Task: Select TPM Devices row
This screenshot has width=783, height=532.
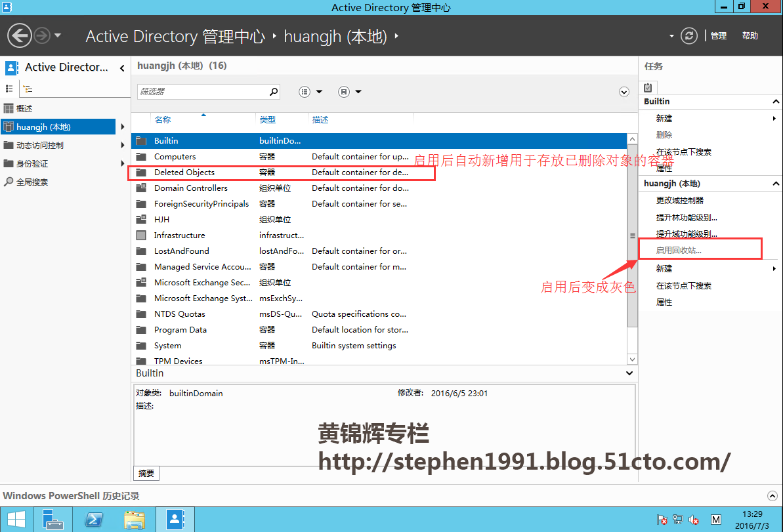Action: [x=379, y=360]
